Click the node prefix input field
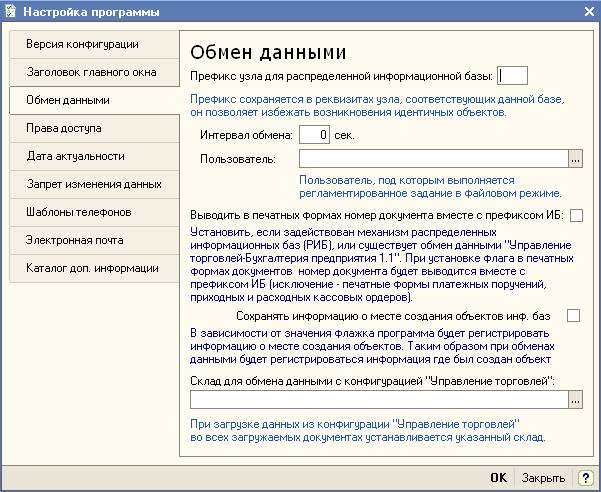 pyautogui.click(x=513, y=75)
